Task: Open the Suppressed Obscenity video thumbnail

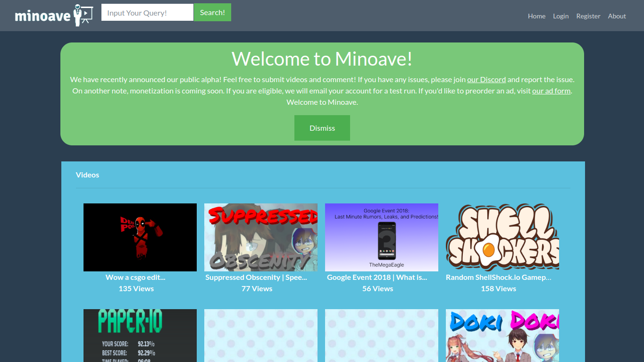Action: 260,237
